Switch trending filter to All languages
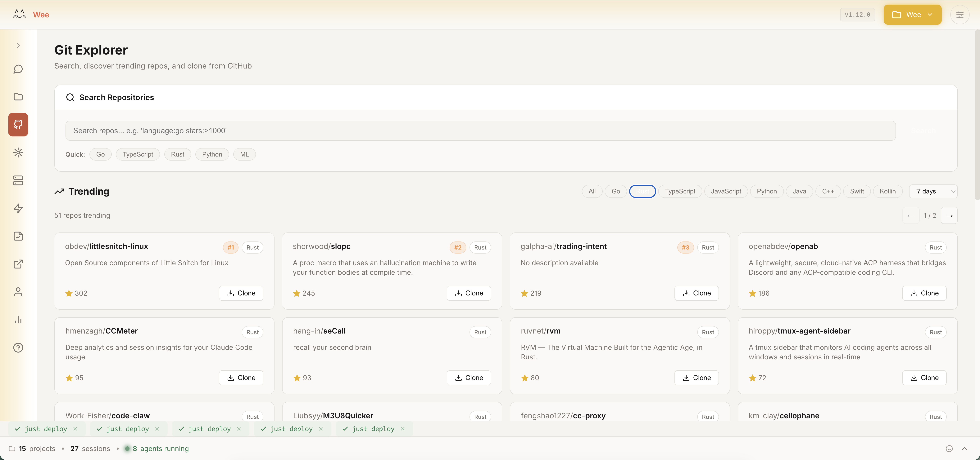980x460 pixels. coord(592,191)
